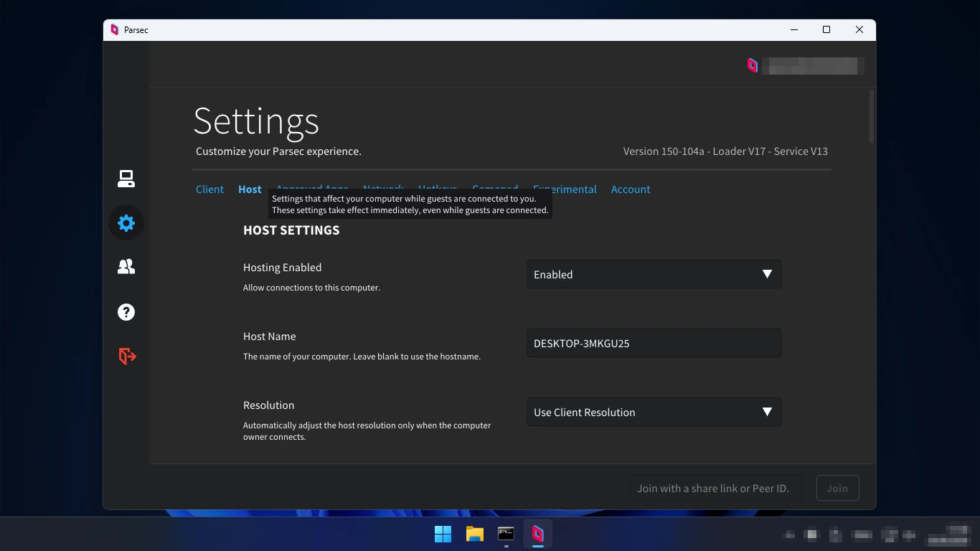980x551 pixels.
Task: Switch to the Client settings tab
Action: coord(209,189)
